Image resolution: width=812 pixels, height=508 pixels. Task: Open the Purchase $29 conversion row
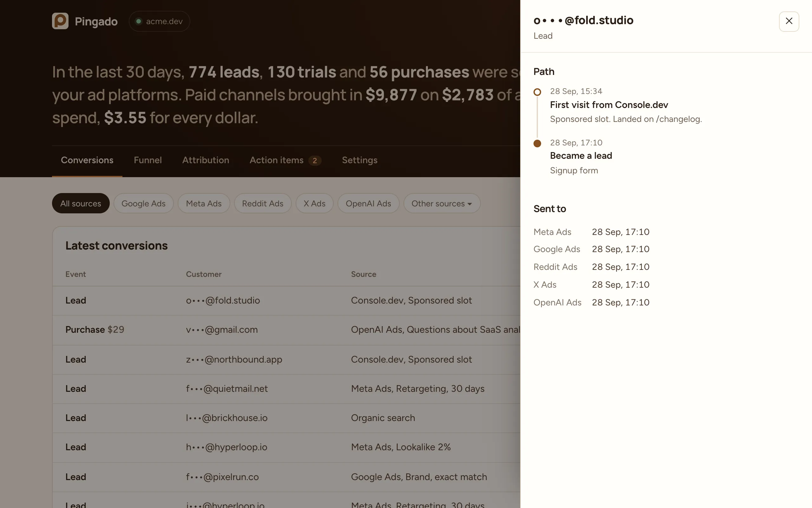click(x=286, y=330)
